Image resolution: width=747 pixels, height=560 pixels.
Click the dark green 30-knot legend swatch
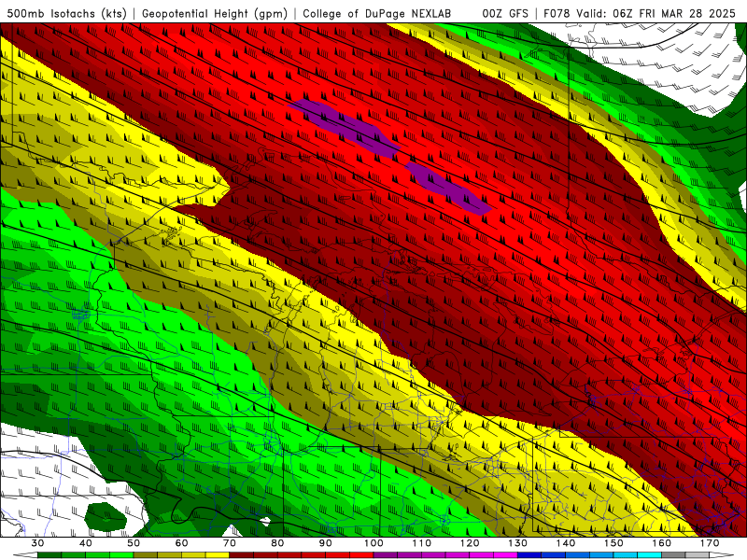click(x=49, y=555)
